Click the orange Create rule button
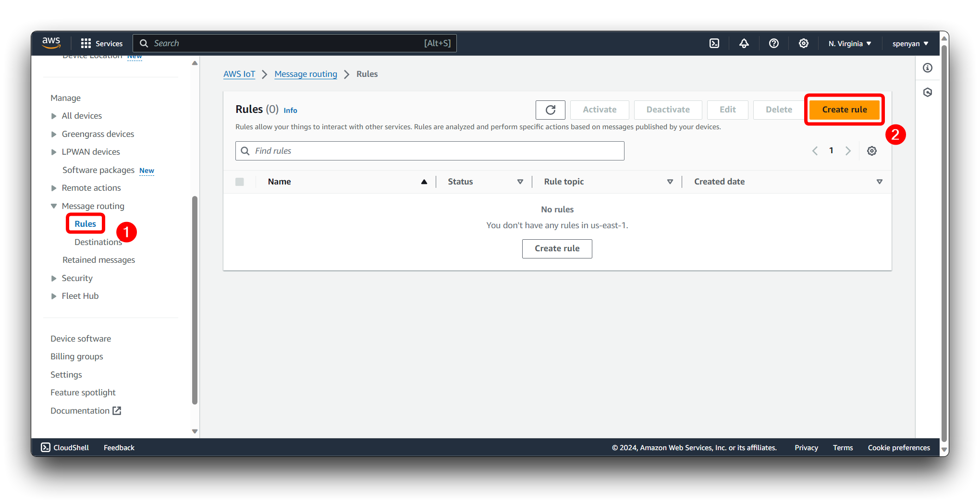980x503 pixels. (x=845, y=110)
